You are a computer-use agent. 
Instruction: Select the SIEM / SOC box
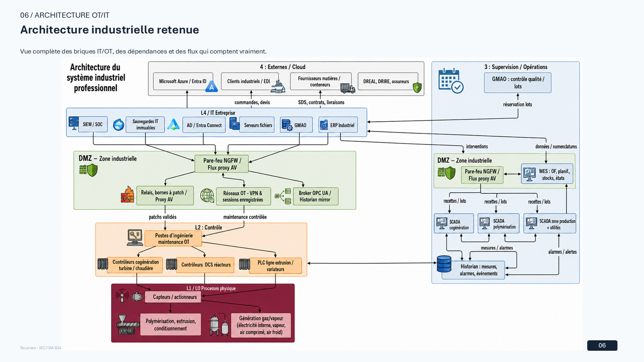tap(93, 125)
